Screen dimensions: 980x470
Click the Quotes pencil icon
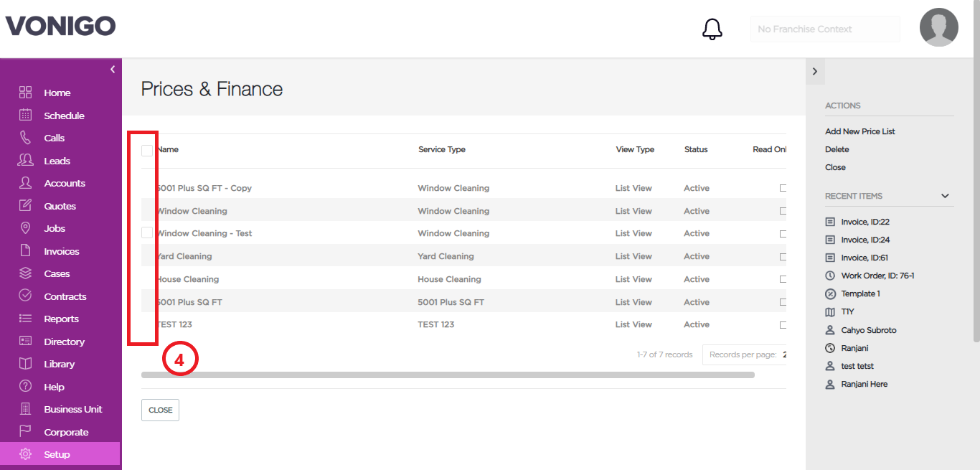tap(25, 205)
